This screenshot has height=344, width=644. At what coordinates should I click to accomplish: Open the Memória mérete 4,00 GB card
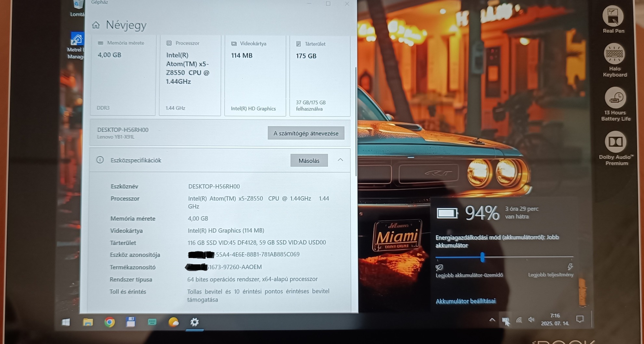[x=123, y=76]
